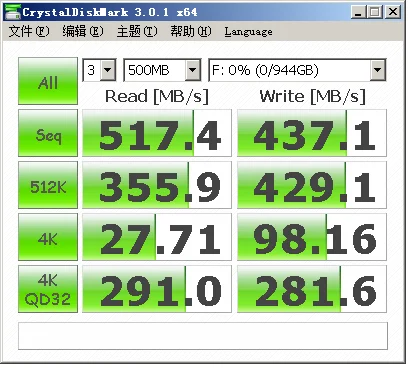Click the CrystalDiskMark title bar app icon

pos(13,12)
